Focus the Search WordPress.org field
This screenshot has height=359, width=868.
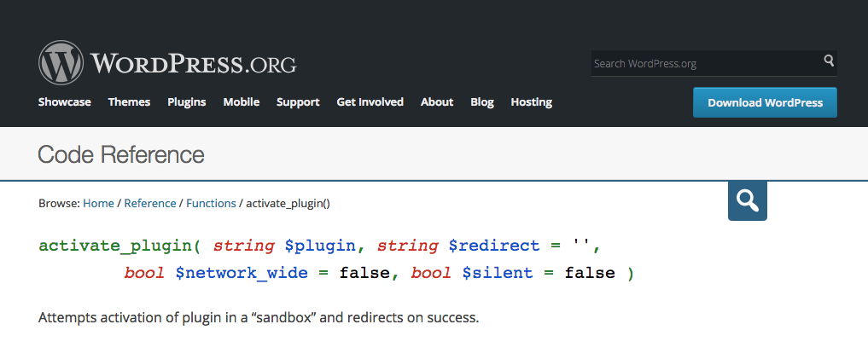click(x=704, y=63)
